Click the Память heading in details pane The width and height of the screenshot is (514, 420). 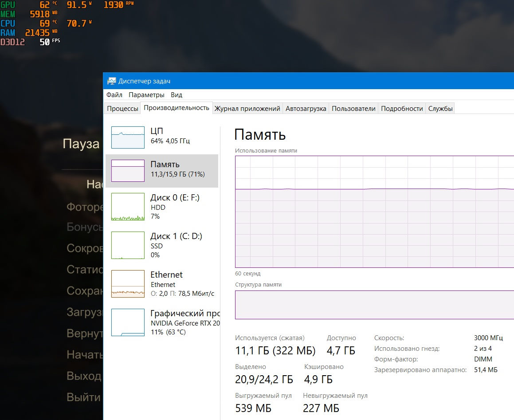tap(260, 134)
